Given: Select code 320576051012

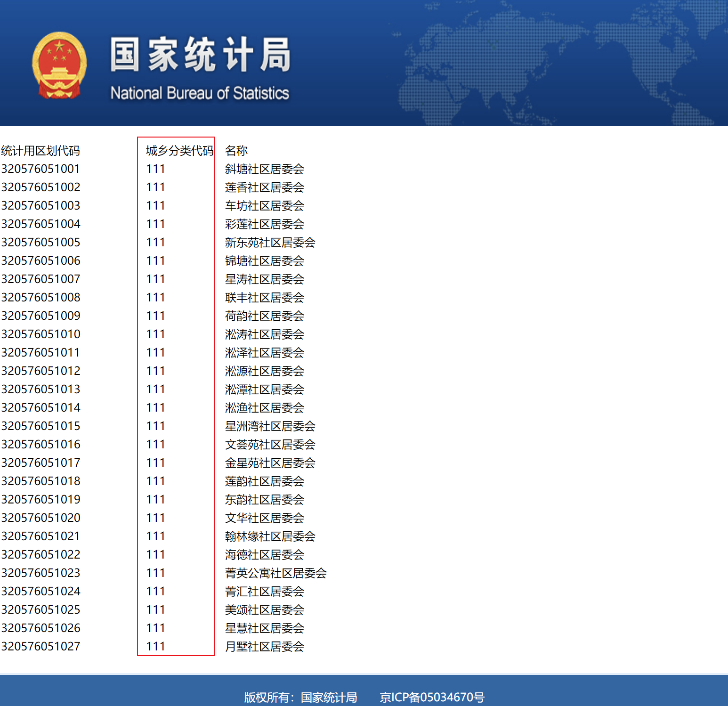Looking at the screenshot, I should coord(40,371).
